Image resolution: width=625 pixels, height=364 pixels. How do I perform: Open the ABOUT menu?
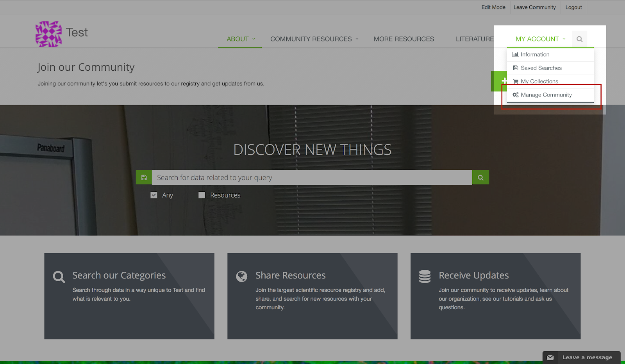238,39
